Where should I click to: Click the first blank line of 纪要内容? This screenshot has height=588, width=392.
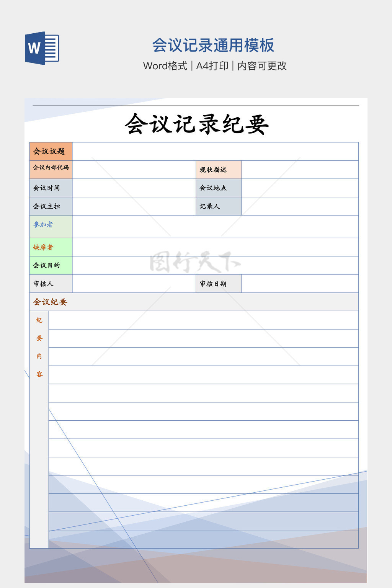pyautogui.click(x=203, y=320)
